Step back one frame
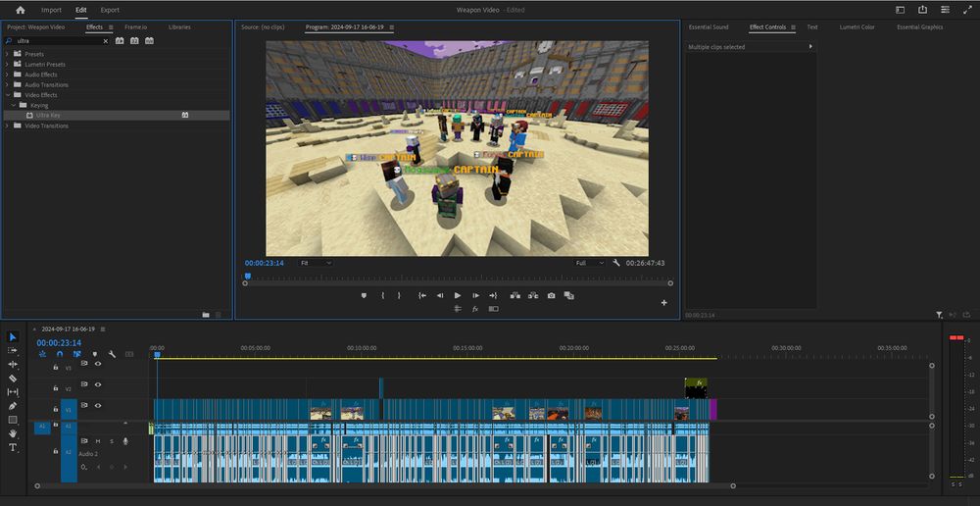Screen dimensions: 980x506 point(440,295)
